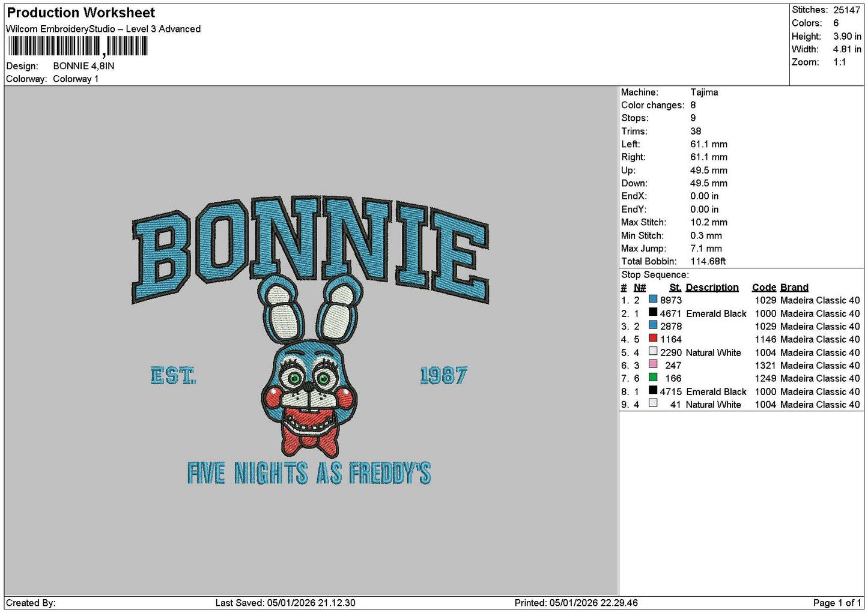This screenshot has width=868, height=613.
Task: Click 'Last Saved: 05/01/2026 21.12.30' text
Action: [x=285, y=603]
